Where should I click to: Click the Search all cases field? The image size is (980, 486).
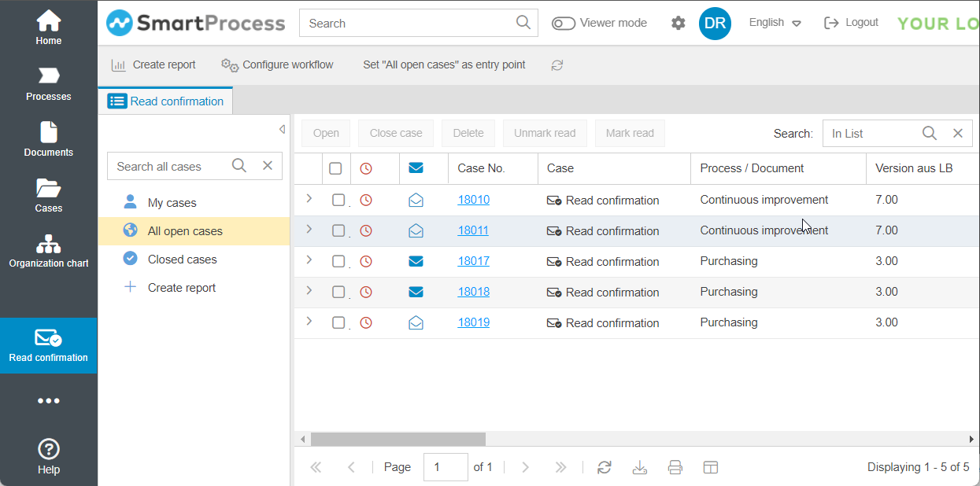click(169, 166)
